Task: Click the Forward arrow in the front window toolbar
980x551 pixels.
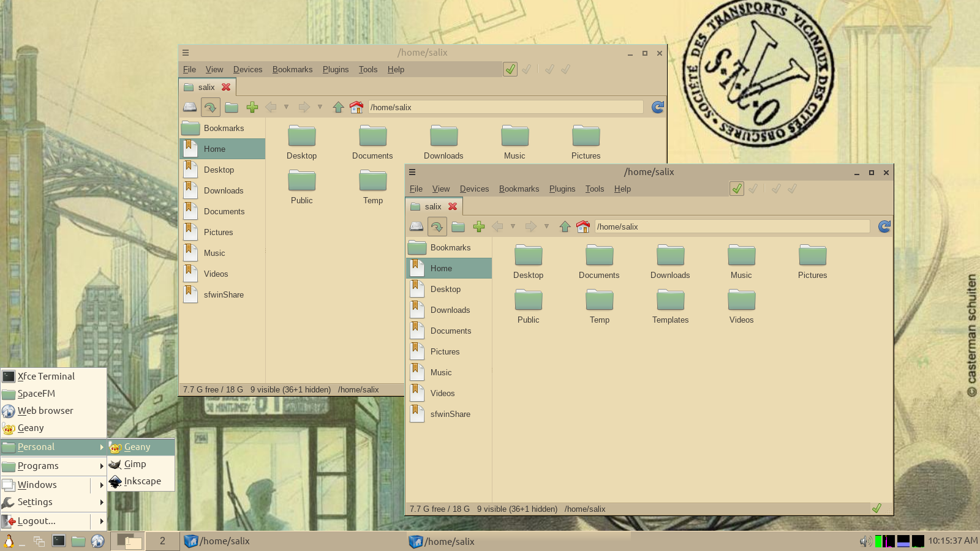Action: [530, 227]
